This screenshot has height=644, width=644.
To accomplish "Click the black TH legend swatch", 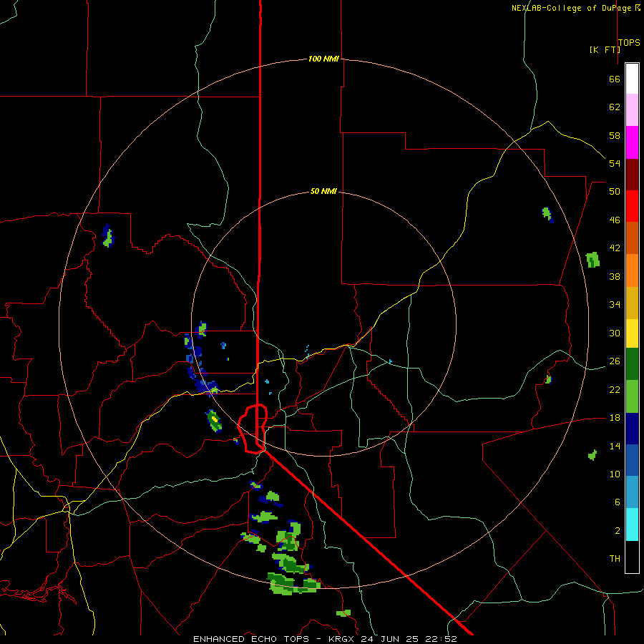I will coord(632,557).
